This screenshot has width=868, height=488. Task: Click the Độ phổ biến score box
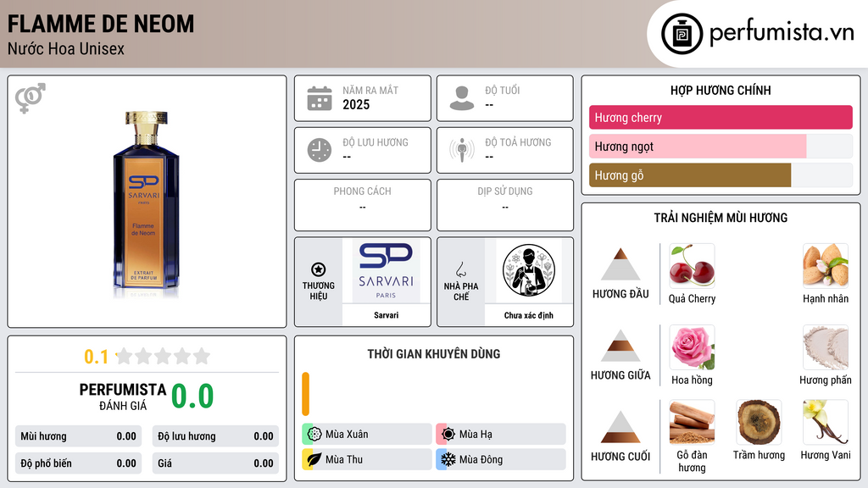pyautogui.click(x=78, y=463)
